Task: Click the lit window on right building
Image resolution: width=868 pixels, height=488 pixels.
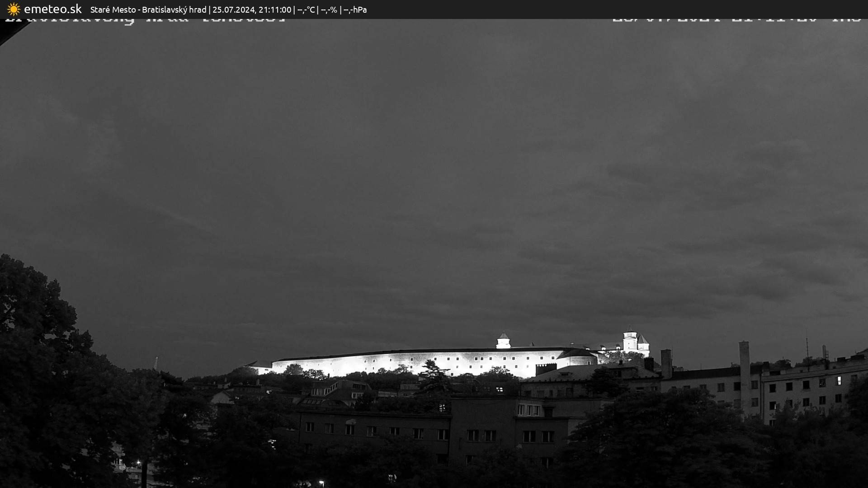Action: coord(840,380)
